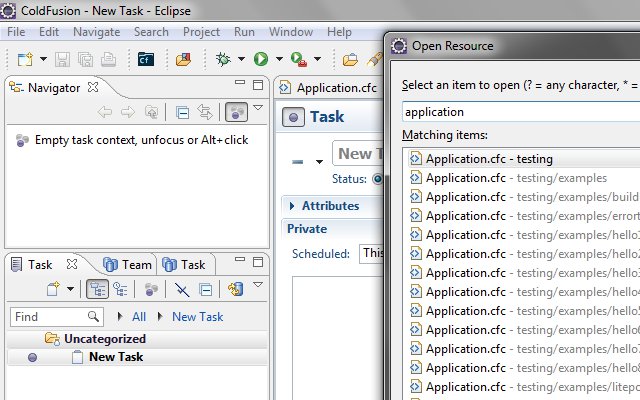Image resolution: width=640 pixels, height=400 pixels.
Task: Click New Task icon in Task List
Action: click(53, 289)
